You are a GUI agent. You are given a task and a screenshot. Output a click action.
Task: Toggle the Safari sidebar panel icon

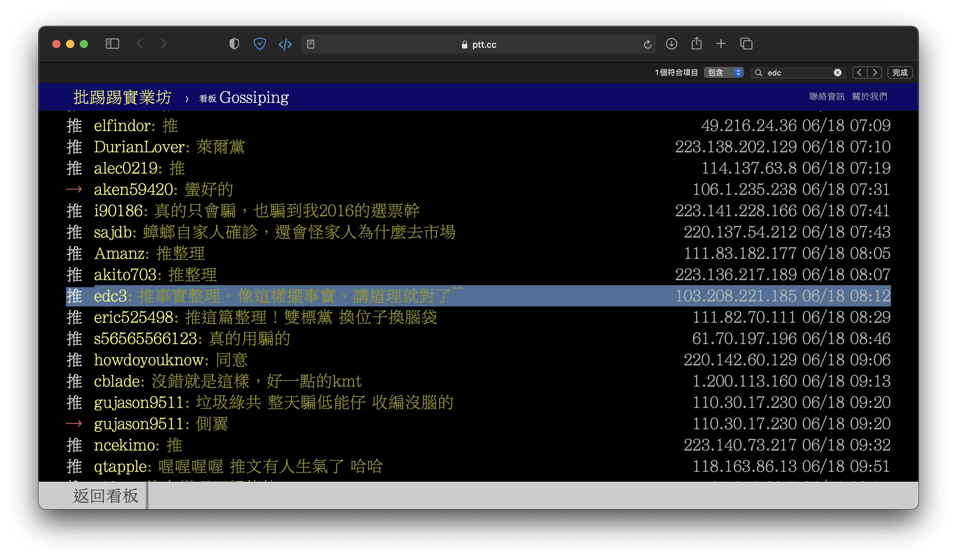pos(112,44)
